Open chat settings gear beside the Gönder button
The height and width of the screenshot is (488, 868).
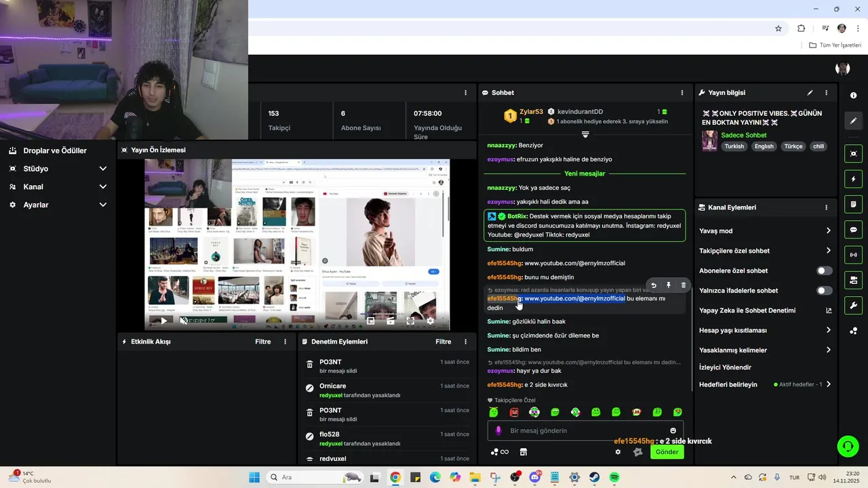tap(618, 452)
